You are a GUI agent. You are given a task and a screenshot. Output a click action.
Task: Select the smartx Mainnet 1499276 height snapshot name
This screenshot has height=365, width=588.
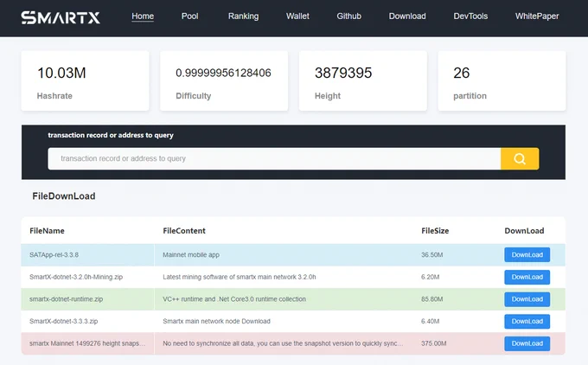pyautogui.click(x=87, y=343)
